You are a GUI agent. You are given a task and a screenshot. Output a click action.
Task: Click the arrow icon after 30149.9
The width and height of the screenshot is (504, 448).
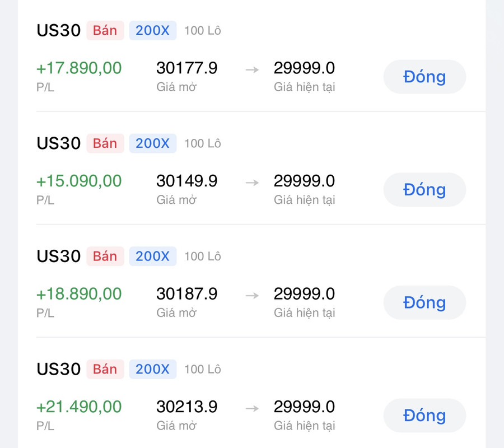(x=252, y=182)
